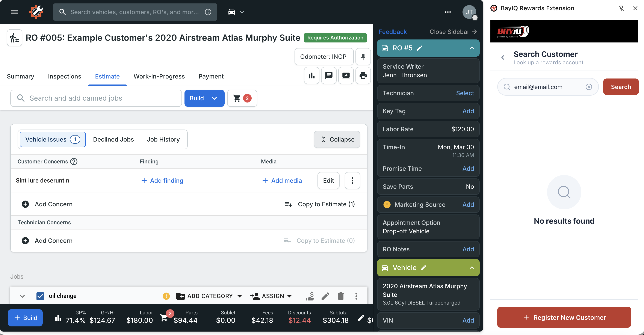Click Copy to Estimate (1)

click(x=320, y=204)
